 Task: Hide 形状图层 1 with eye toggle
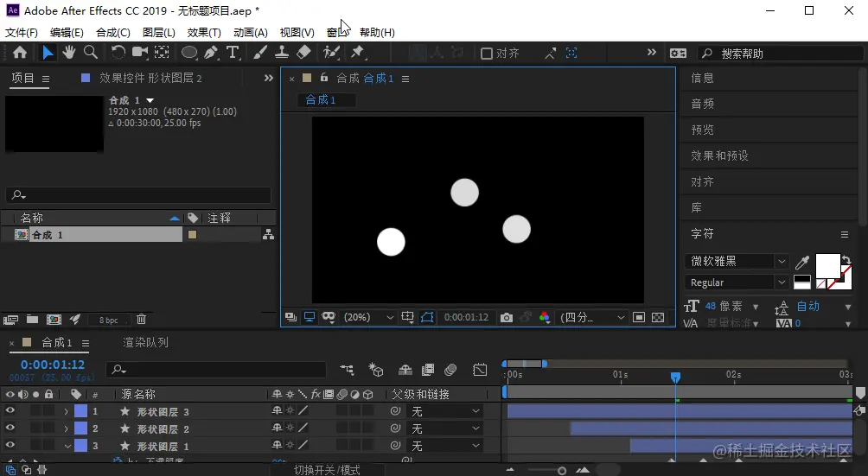pos(10,445)
